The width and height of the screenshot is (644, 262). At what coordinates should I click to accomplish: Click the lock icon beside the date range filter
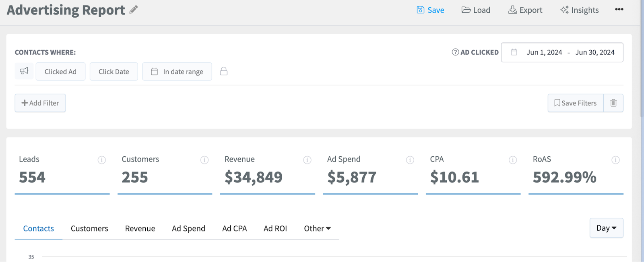coord(224,72)
